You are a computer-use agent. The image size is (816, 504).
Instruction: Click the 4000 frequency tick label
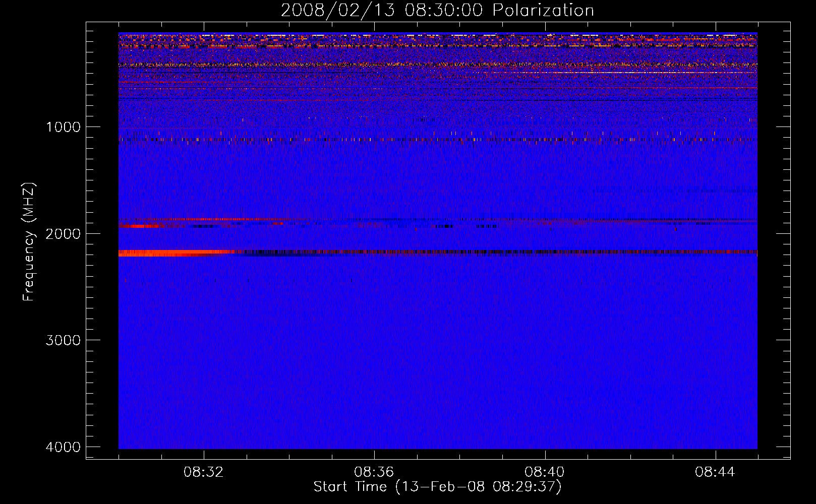click(x=63, y=447)
